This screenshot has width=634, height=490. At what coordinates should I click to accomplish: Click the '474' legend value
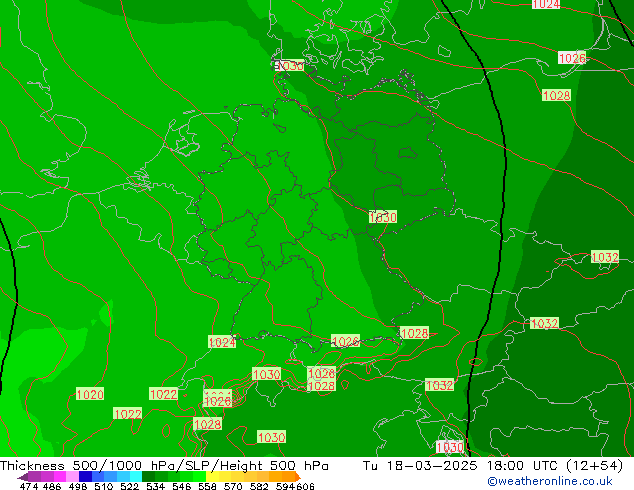28,486
